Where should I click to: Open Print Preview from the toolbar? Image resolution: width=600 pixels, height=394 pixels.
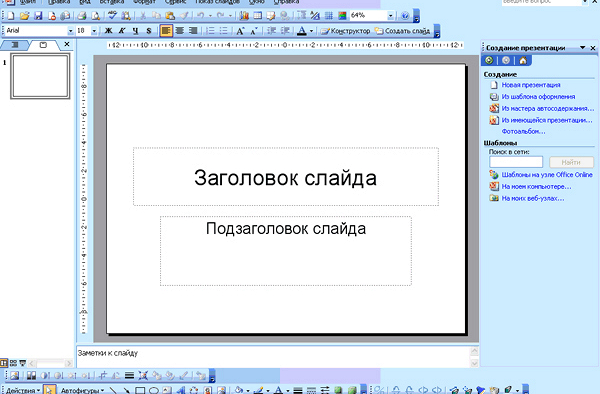tap(96, 16)
